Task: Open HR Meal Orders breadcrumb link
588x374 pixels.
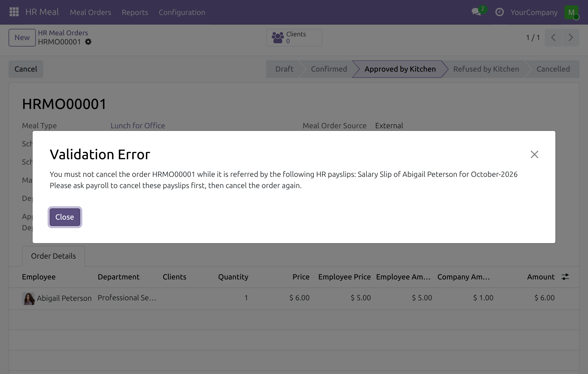Action: click(63, 33)
